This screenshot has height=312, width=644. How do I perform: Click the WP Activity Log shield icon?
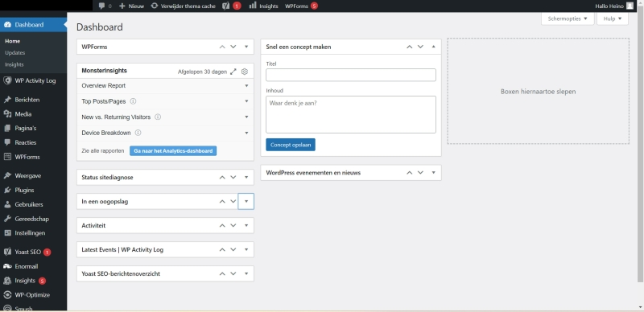(7, 80)
